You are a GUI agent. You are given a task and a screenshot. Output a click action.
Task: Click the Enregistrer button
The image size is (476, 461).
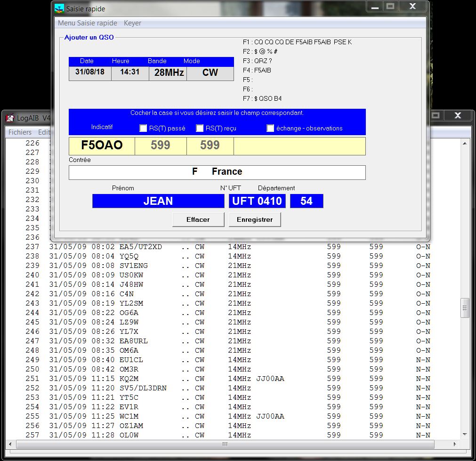[255, 219]
